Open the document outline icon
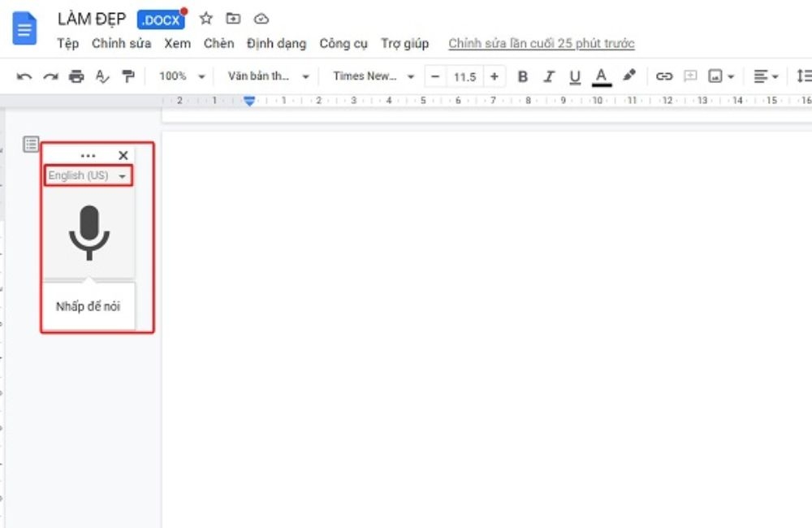 (x=31, y=144)
